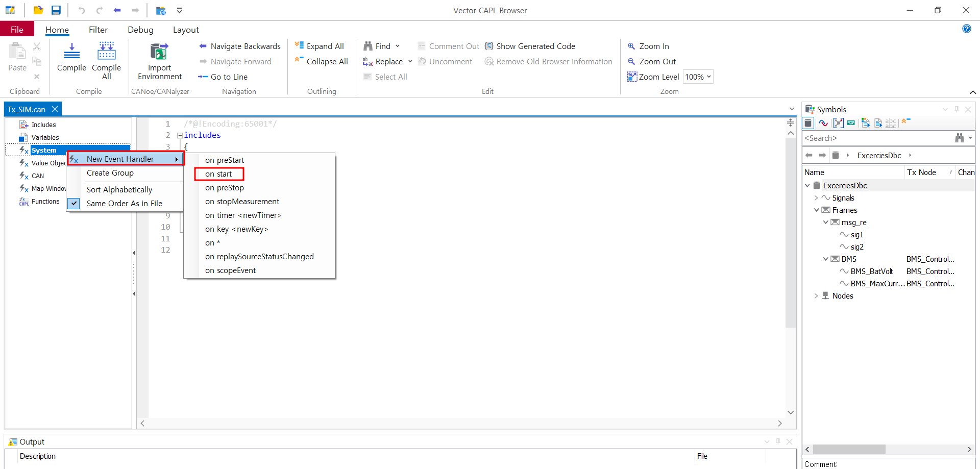Open the File tab
980x469 pixels.
pyautogui.click(x=17, y=30)
